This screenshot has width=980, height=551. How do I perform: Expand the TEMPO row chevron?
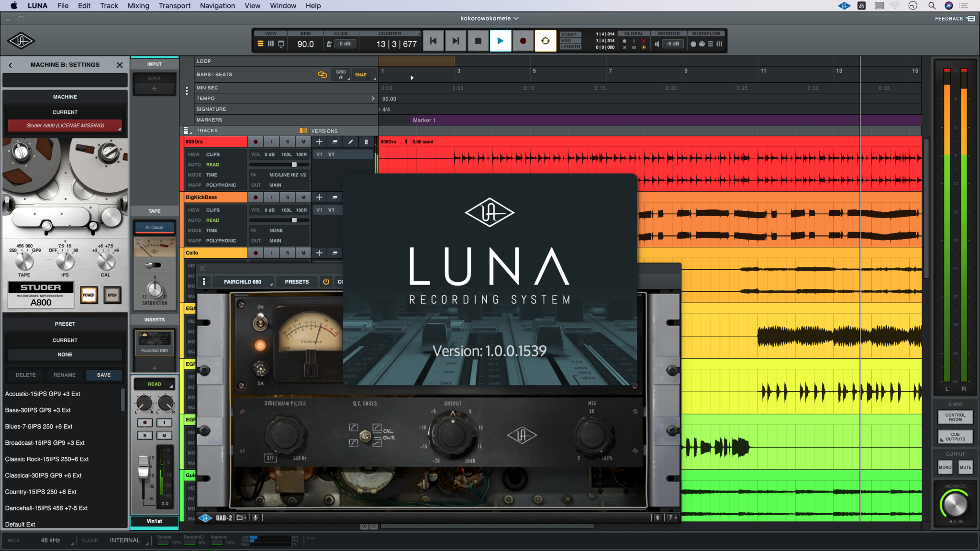coord(373,99)
